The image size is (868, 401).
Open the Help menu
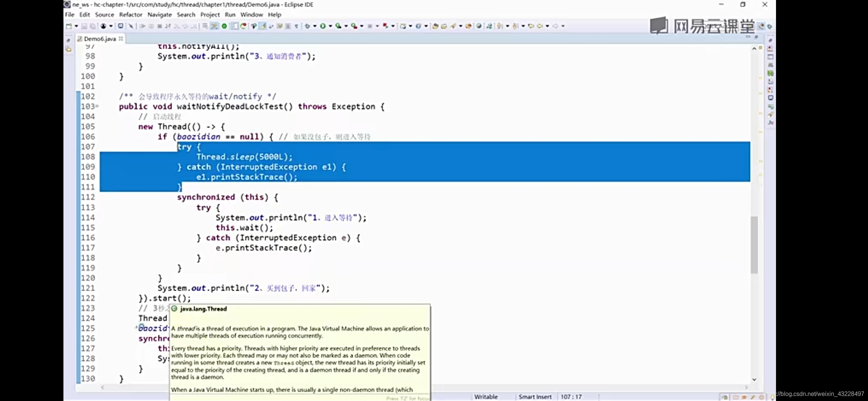pos(274,14)
